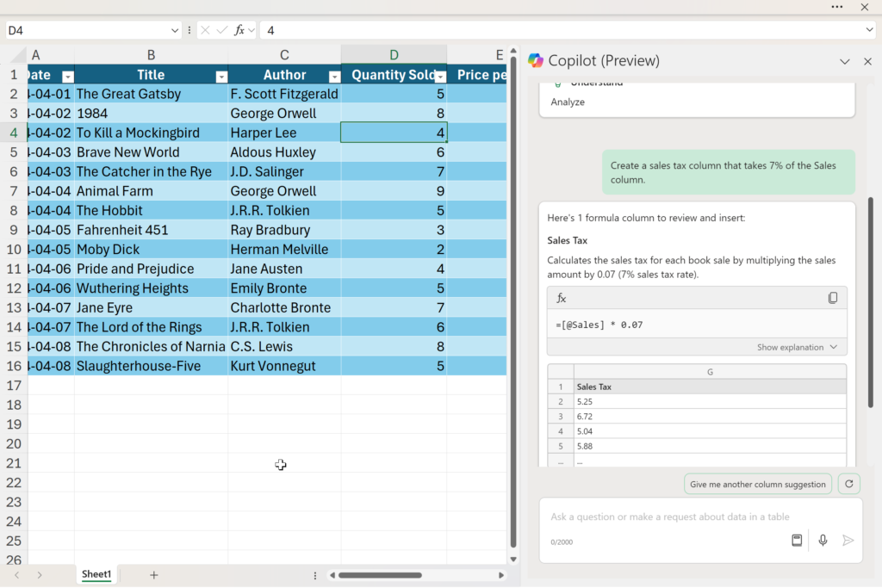Image resolution: width=882 pixels, height=588 pixels.
Task: Click the insert function fx icon
Action: (239, 30)
